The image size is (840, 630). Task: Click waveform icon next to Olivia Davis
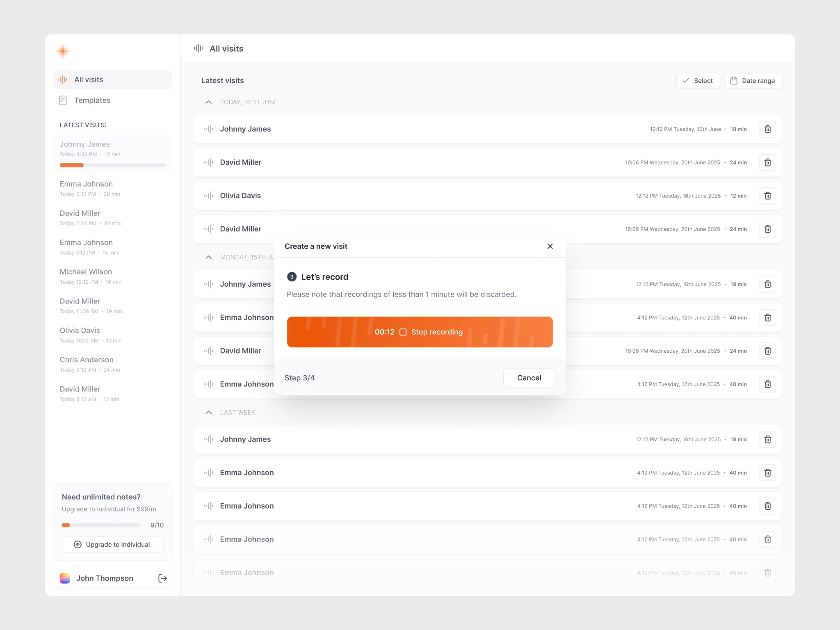(x=209, y=196)
